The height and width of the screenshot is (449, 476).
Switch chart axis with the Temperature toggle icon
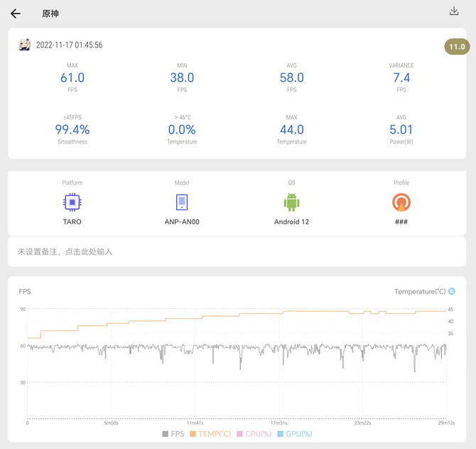452,291
